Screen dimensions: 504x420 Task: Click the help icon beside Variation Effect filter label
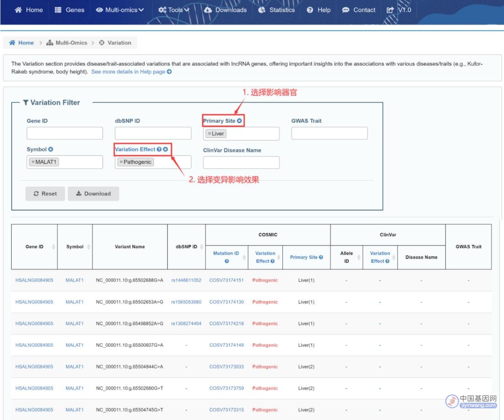click(159, 149)
